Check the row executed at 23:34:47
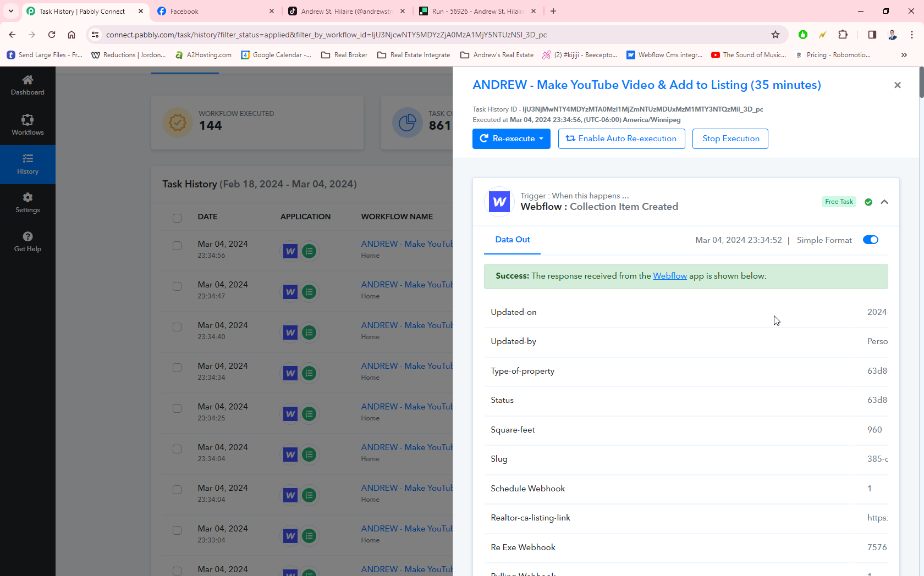Image resolution: width=924 pixels, height=576 pixels. 177,286
